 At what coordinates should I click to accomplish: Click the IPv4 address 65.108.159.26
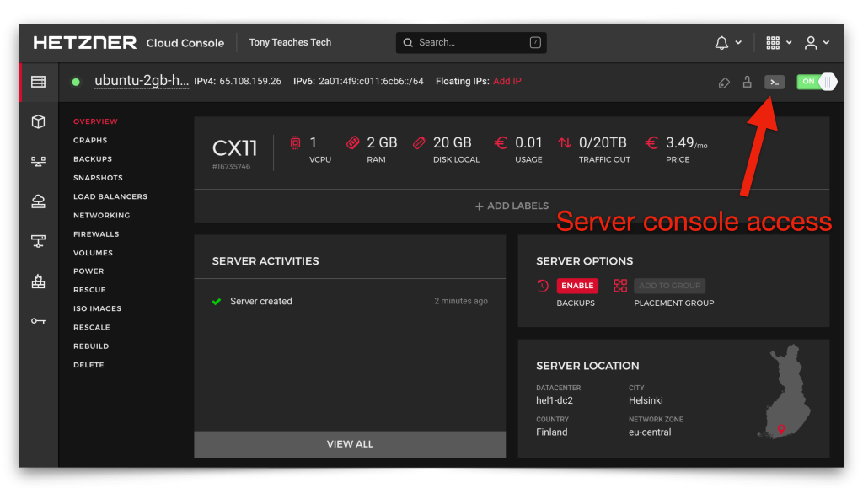pos(250,82)
